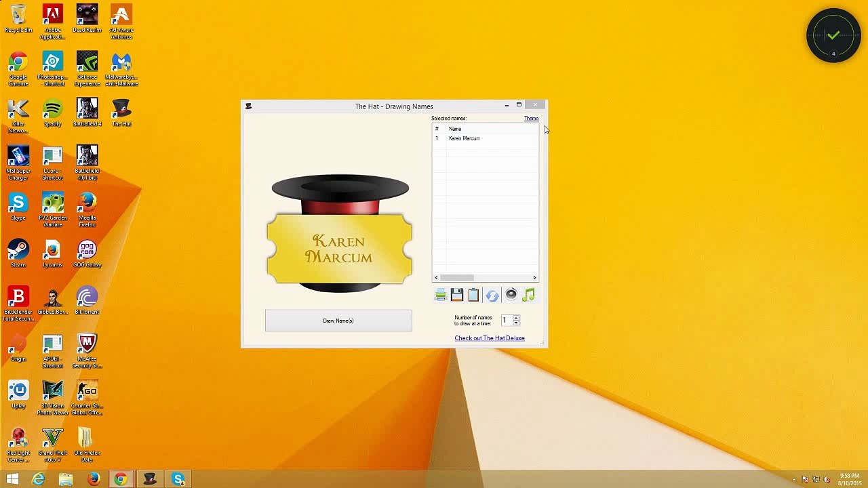Reset the hat with the blue refresh arrows
This screenshot has height=488, width=868.
492,295
